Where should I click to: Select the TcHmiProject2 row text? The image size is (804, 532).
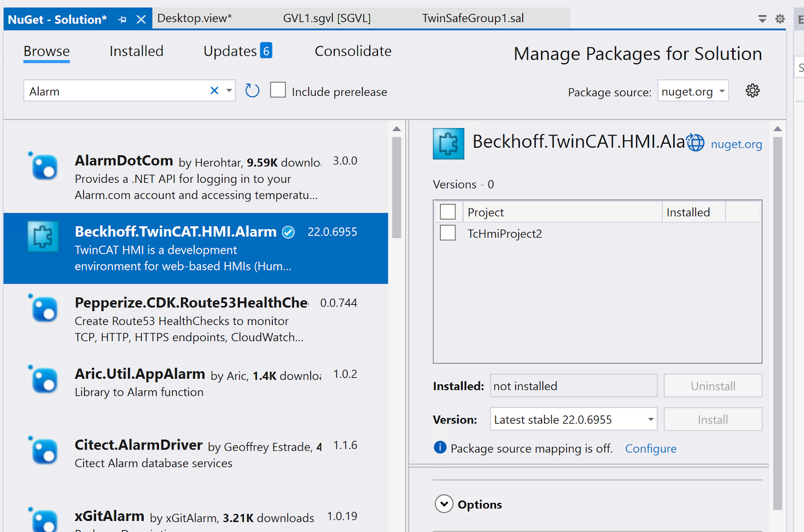tap(505, 234)
